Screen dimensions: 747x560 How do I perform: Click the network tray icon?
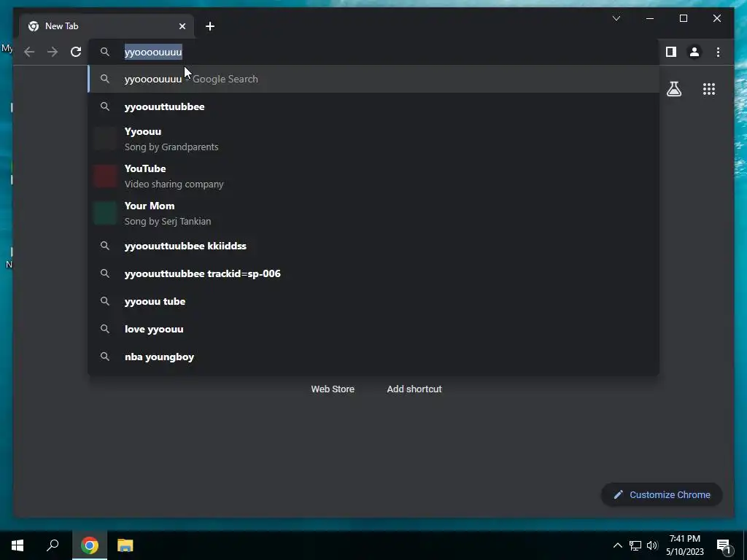tap(635, 545)
